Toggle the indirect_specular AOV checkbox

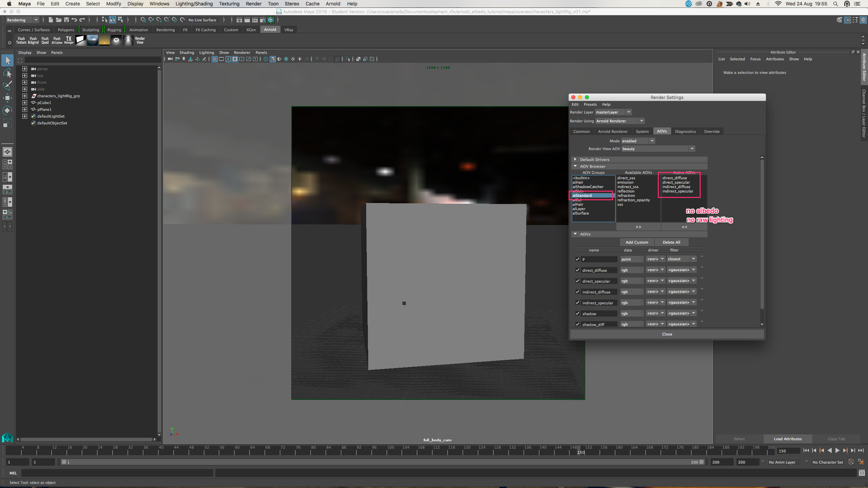pyautogui.click(x=577, y=303)
